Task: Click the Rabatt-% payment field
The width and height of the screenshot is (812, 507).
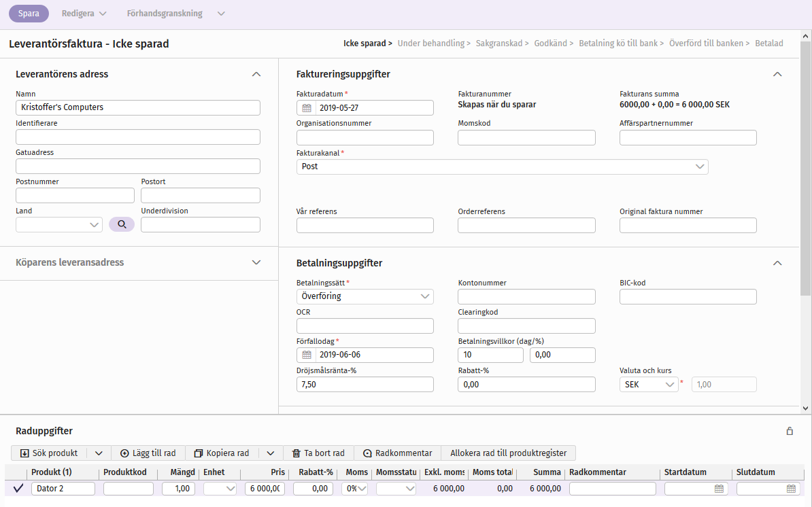Action: (x=526, y=385)
